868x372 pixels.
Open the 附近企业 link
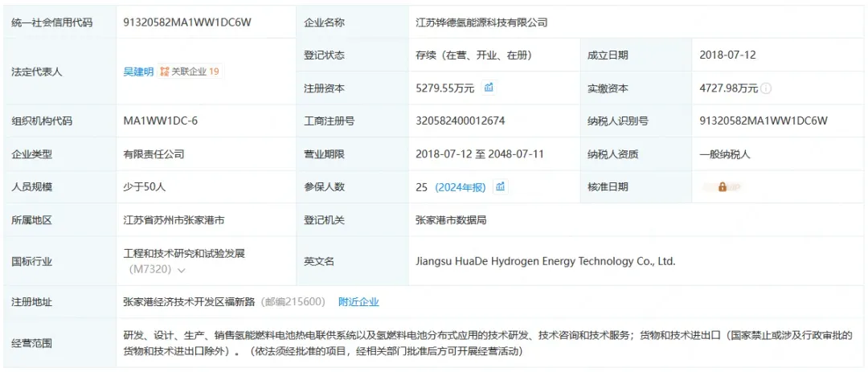358,301
